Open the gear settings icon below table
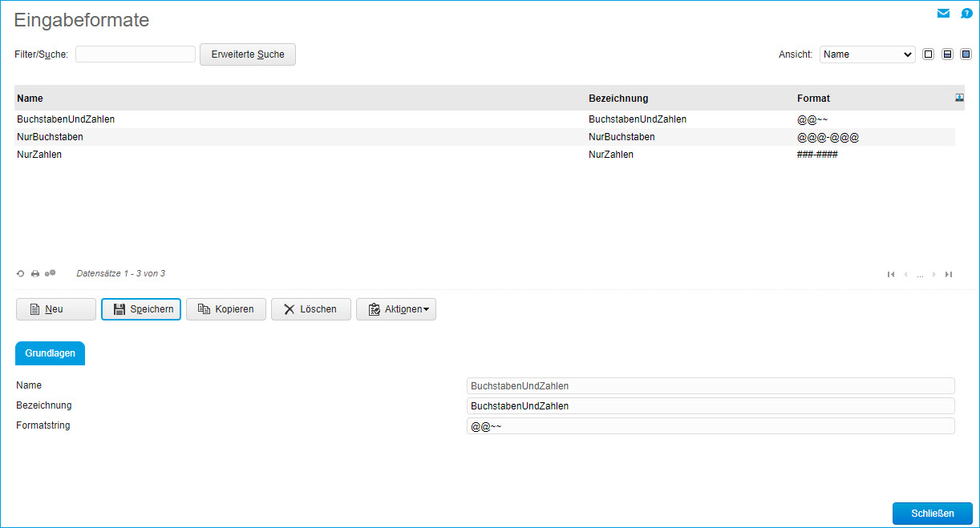 coord(50,273)
